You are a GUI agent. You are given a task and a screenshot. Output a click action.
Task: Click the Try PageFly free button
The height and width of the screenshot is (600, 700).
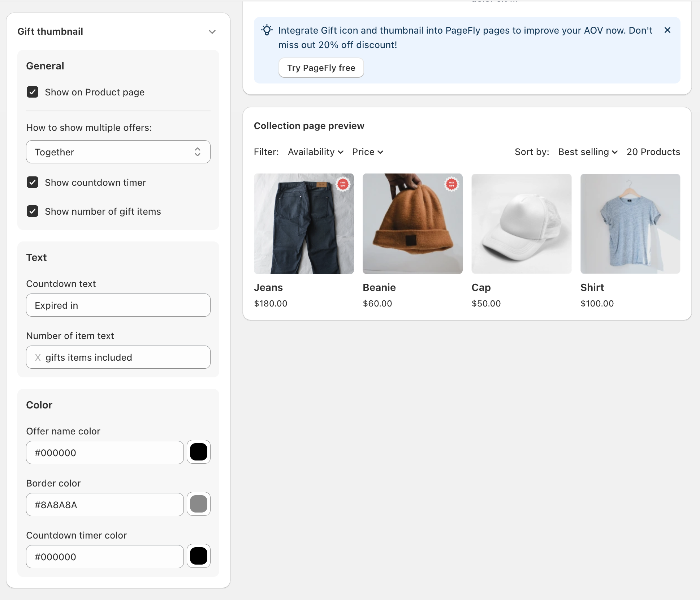coord(321,68)
